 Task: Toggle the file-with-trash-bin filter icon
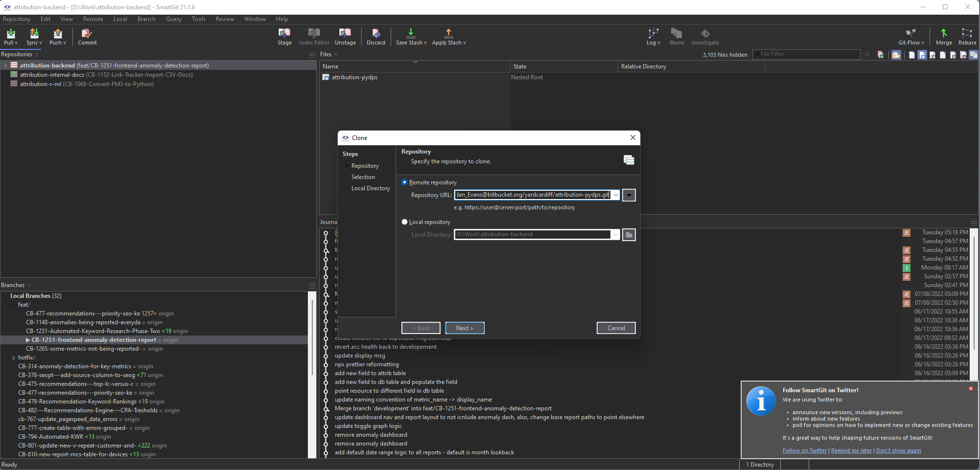click(953, 55)
